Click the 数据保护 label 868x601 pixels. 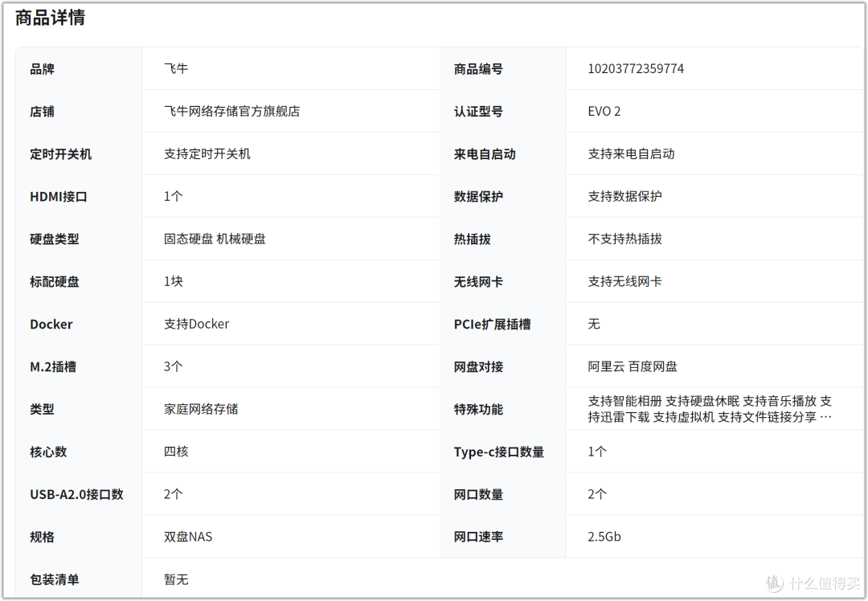click(478, 197)
